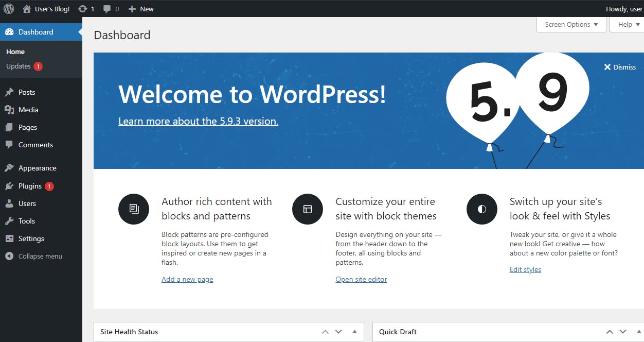Viewport: 644px width, 342px height.
Task: Click the Tools wrench icon
Action: 9,221
